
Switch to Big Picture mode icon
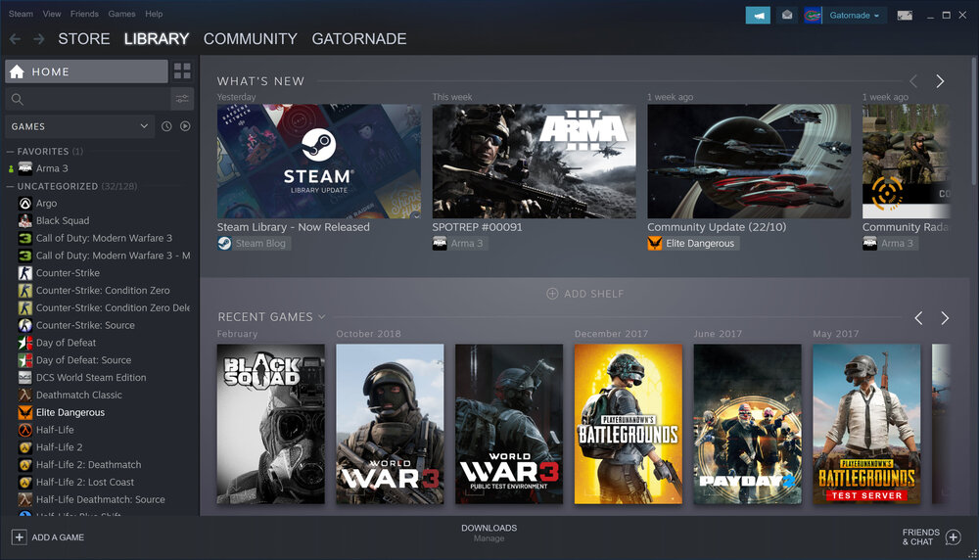904,16
